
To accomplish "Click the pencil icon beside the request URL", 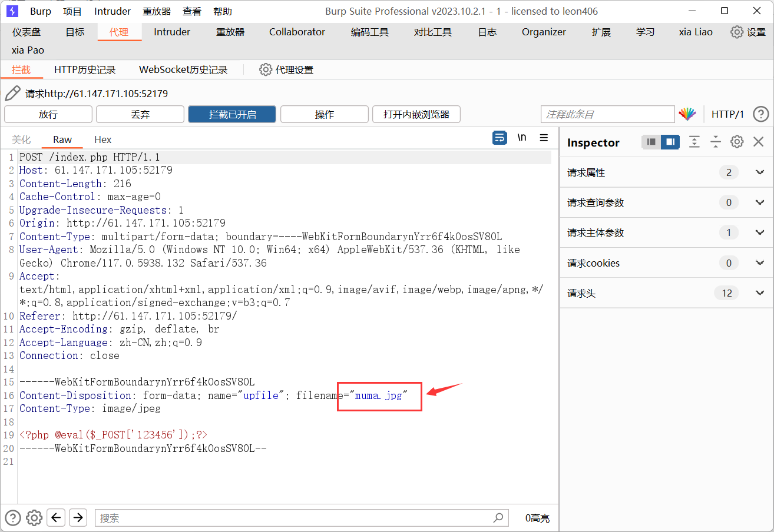I will 12,94.
